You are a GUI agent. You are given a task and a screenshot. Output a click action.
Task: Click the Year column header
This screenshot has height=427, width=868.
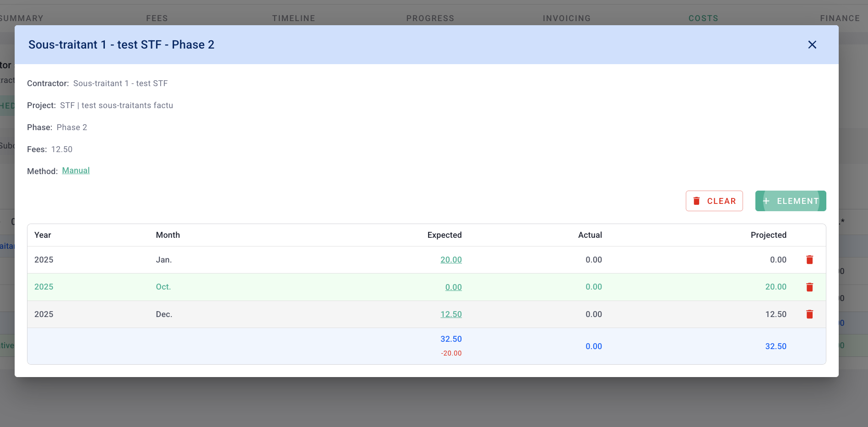[x=43, y=235]
